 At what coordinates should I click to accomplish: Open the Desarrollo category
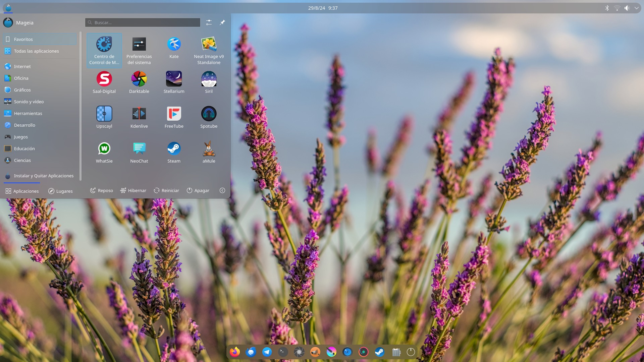40,125
